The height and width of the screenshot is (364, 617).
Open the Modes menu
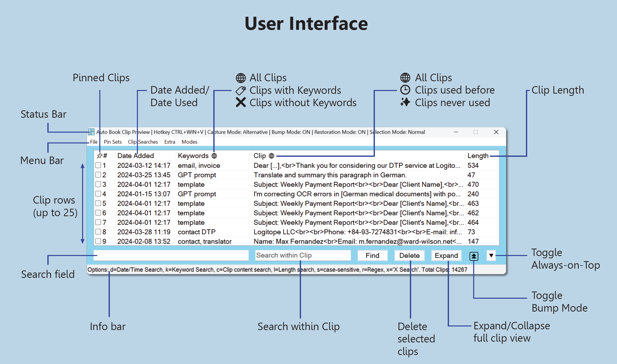tap(189, 142)
